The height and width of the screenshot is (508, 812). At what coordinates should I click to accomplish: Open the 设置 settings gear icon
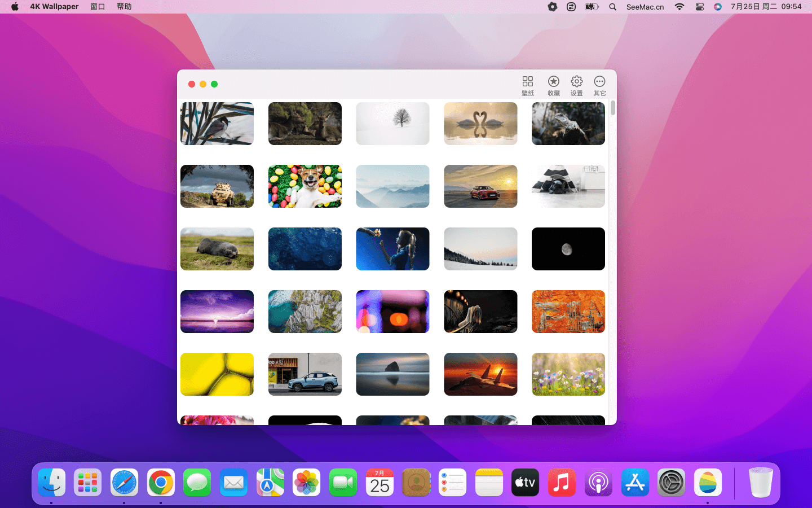576,86
